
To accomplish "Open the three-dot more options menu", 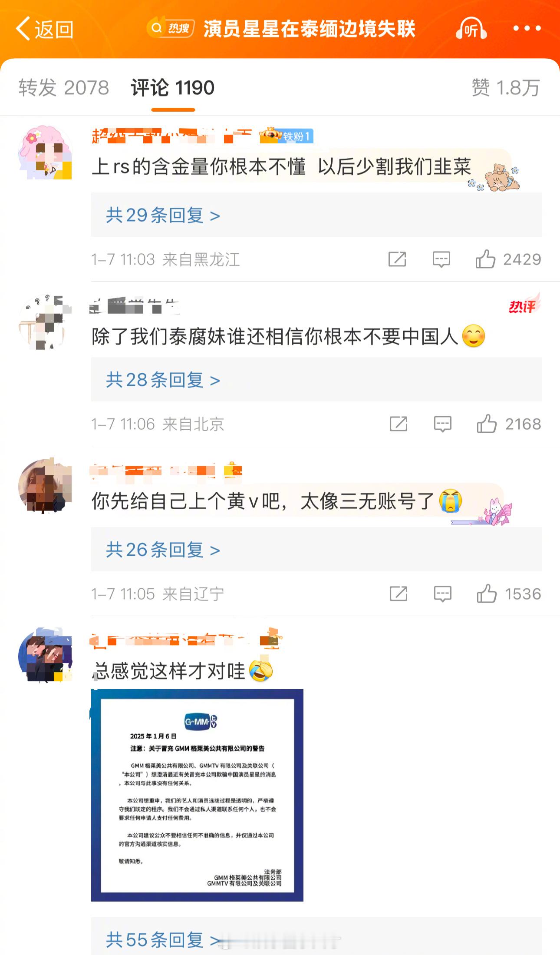I will point(527,28).
